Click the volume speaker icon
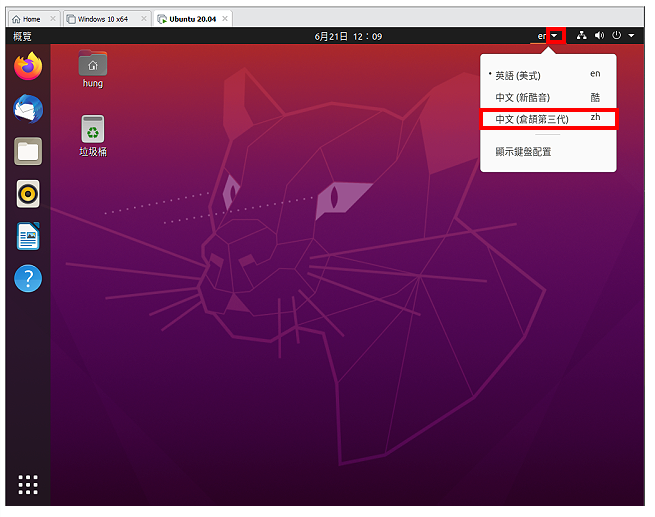Image resolution: width=655 pixels, height=517 pixels. coord(599,36)
